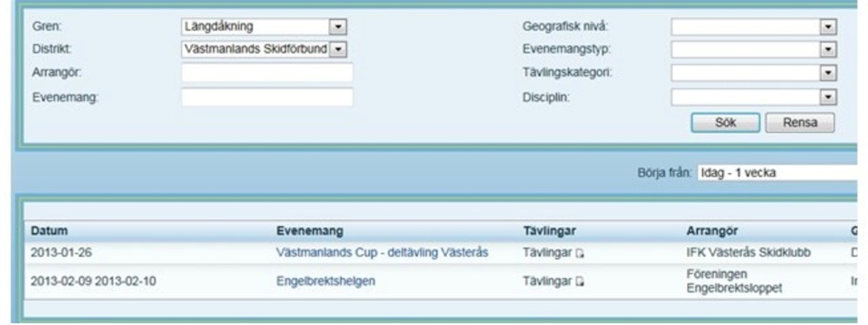Click the Sök button
Viewport: 868px width, 325px height.
(725, 123)
